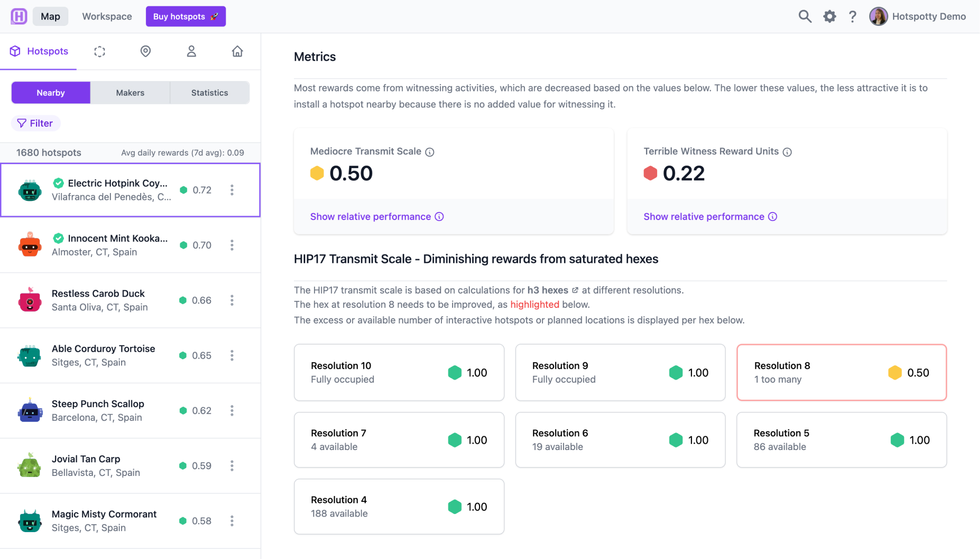This screenshot has height=559, width=980.
Task: Open the person/owners tab icon
Action: (x=191, y=51)
